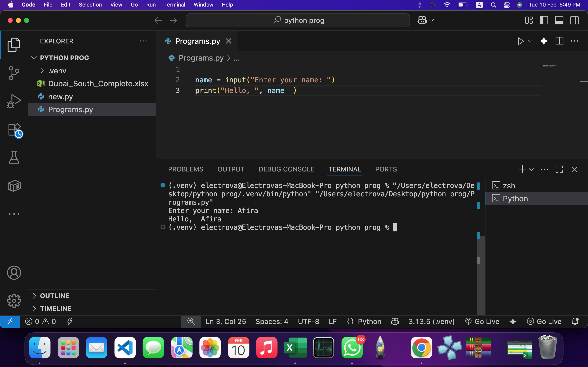Open the Terminal menu in menu bar
This screenshot has height=367, width=588.
(174, 5)
